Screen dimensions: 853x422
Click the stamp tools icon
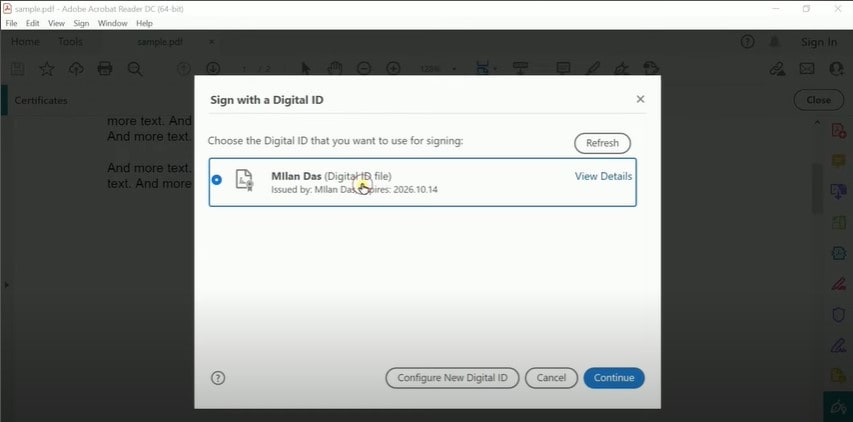pos(650,69)
